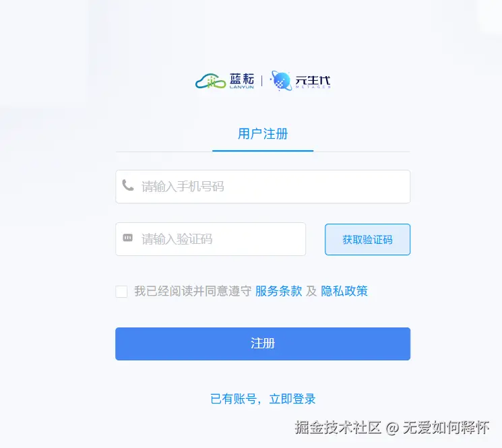Click the 我已经阅读并同意遵守 label text
Viewport: 502px width, 448px height.
tap(193, 291)
